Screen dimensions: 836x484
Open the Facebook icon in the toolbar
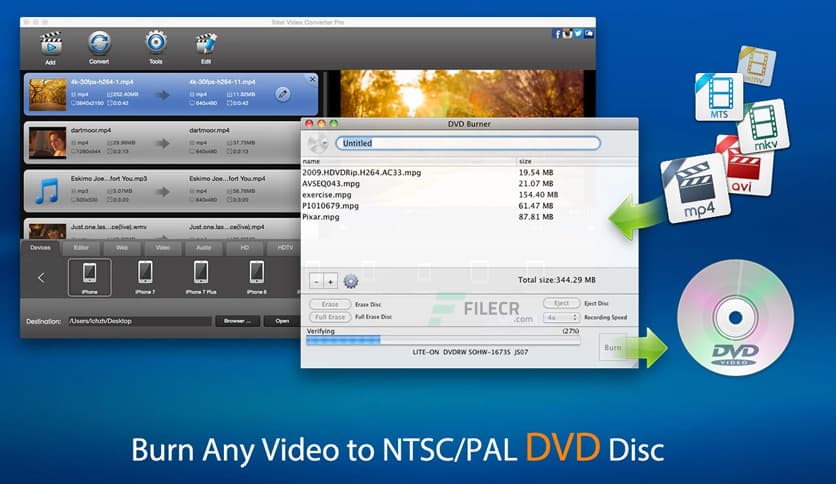coord(557,34)
